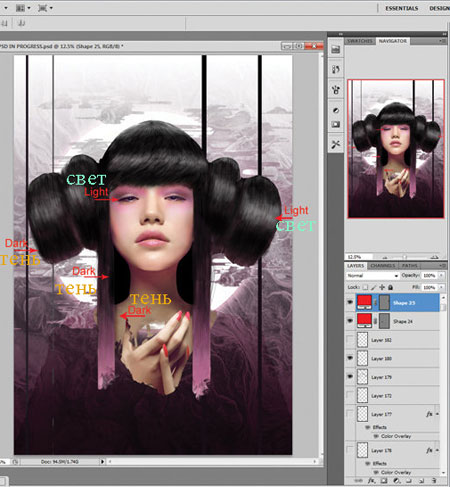Click Shape 25 vector mask thumbnail
The image size is (450, 487).
coord(384,303)
